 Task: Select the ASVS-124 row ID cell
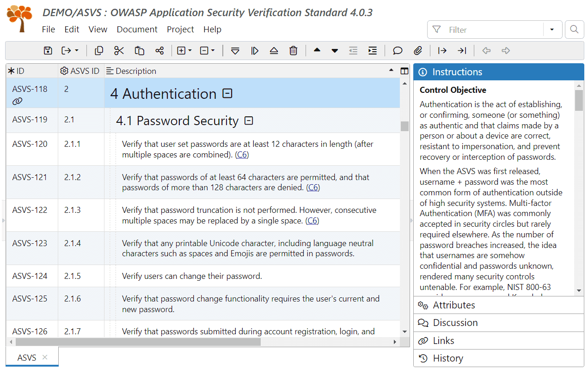pos(32,276)
